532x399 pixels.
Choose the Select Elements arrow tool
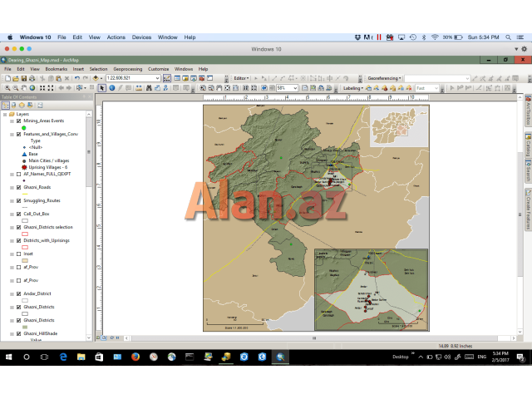102,88
